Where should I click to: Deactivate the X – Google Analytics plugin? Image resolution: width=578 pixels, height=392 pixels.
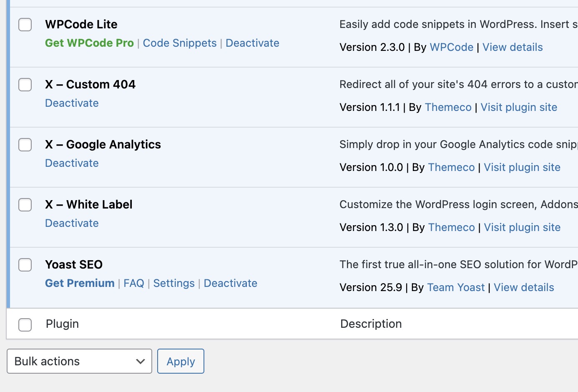(72, 163)
